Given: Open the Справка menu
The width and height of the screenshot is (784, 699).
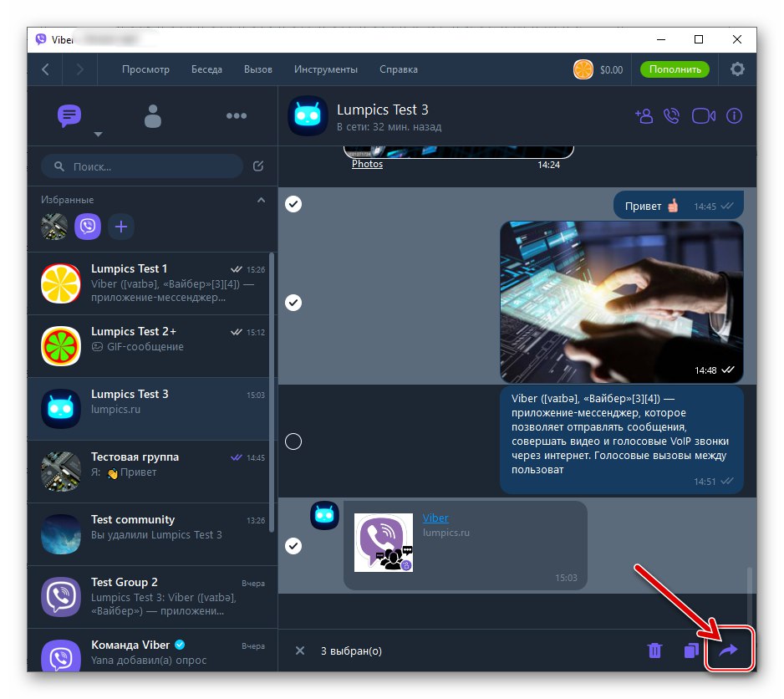Looking at the screenshot, I should (x=399, y=69).
